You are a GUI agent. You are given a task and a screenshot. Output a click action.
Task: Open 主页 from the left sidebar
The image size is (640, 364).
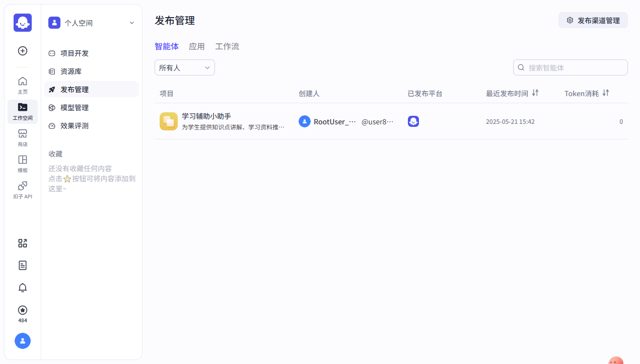pyautogui.click(x=22, y=85)
